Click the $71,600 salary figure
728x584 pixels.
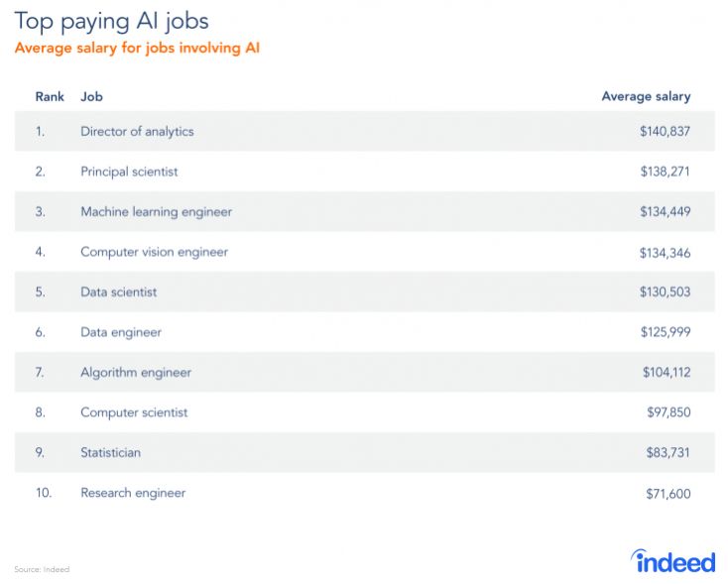667,493
